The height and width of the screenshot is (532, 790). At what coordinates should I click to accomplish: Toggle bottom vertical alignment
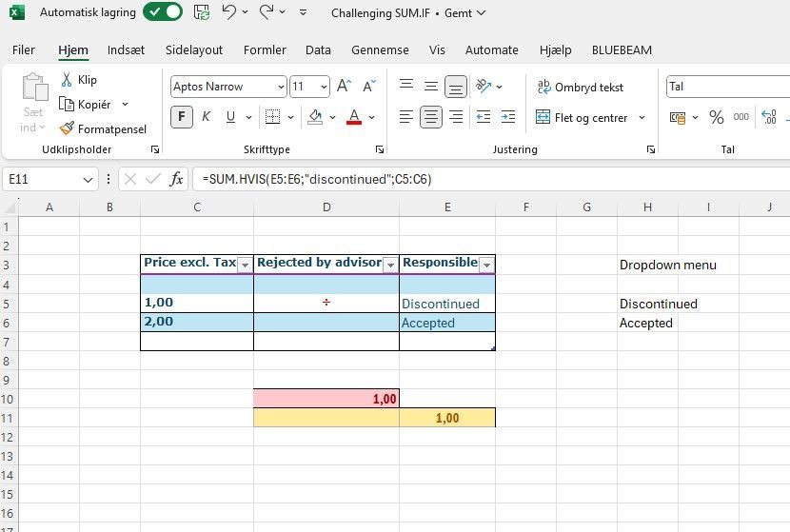456,87
